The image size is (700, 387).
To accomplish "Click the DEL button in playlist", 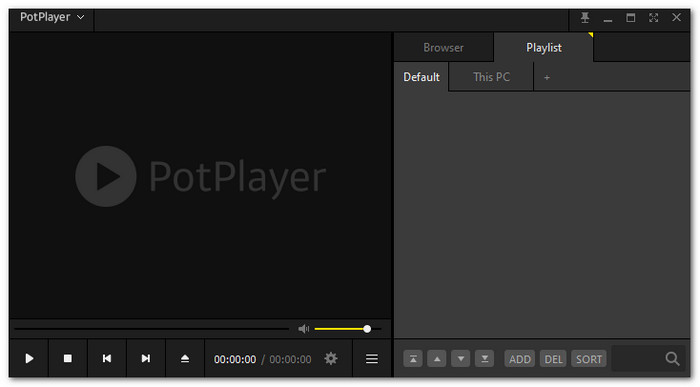I will point(554,359).
